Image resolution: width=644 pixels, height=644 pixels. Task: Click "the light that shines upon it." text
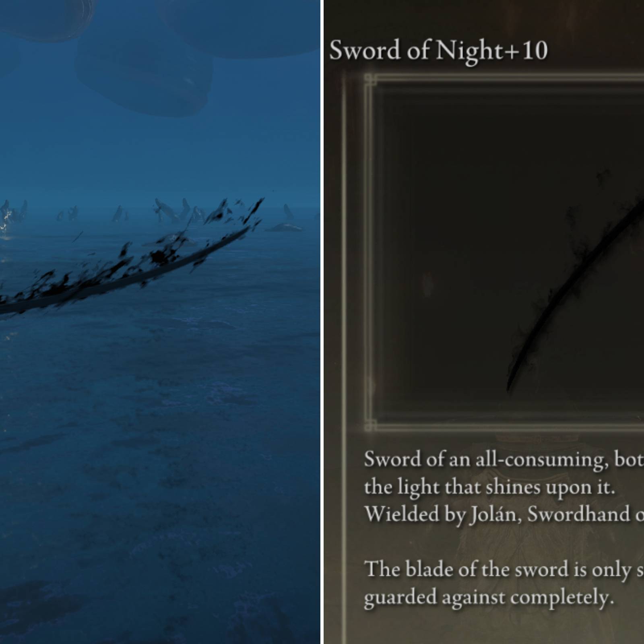coord(489,487)
